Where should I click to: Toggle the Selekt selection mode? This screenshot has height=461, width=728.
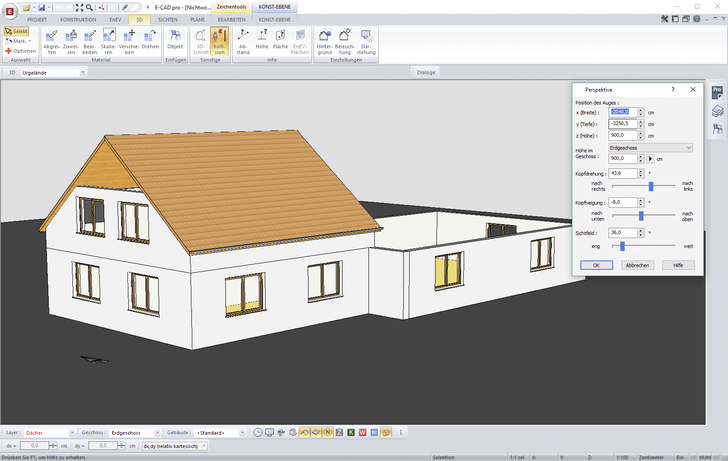17,32
